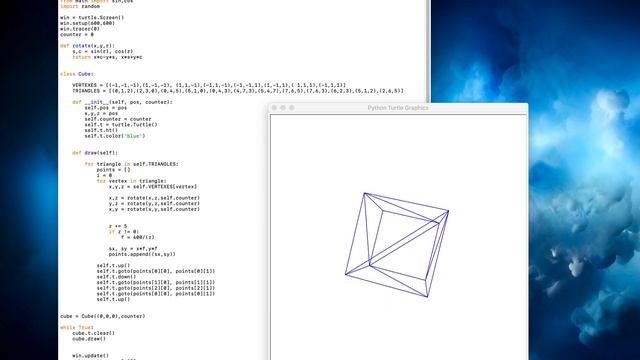640x360 pixels.
Task: Click the 'sx, sy = x*f,y*f' line
Action: 133,249
